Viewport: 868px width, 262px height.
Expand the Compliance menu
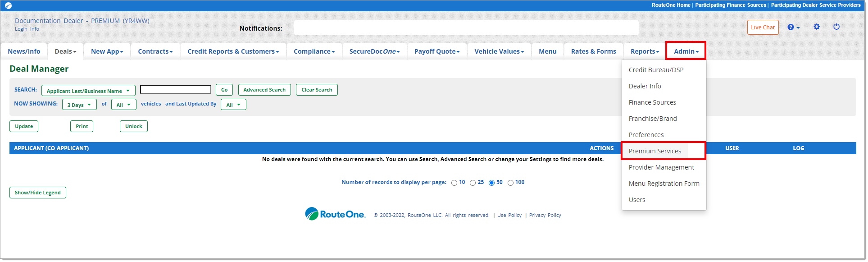coord(314,51)
